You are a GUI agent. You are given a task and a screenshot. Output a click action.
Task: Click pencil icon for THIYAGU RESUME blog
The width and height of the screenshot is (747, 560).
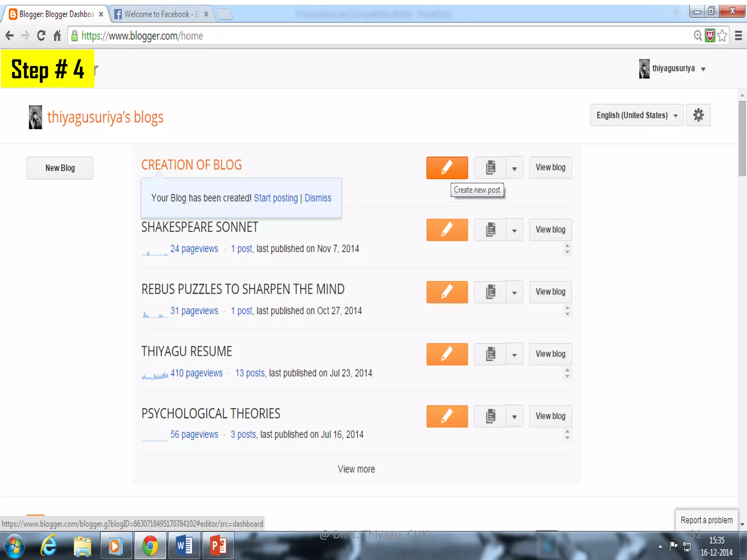tap(447, 354)
